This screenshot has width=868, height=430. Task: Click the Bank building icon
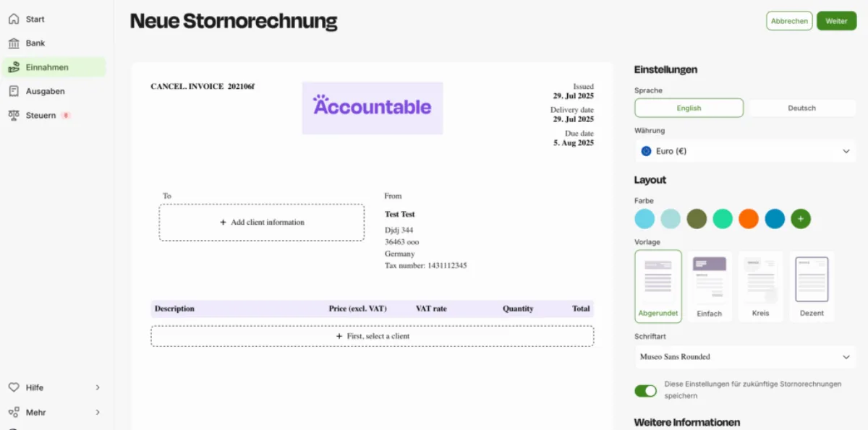coord(14,43)
